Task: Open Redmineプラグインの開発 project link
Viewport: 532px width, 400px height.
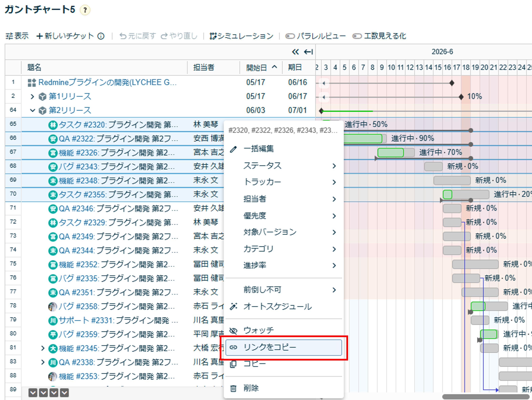Action: (x=107, y=83)
